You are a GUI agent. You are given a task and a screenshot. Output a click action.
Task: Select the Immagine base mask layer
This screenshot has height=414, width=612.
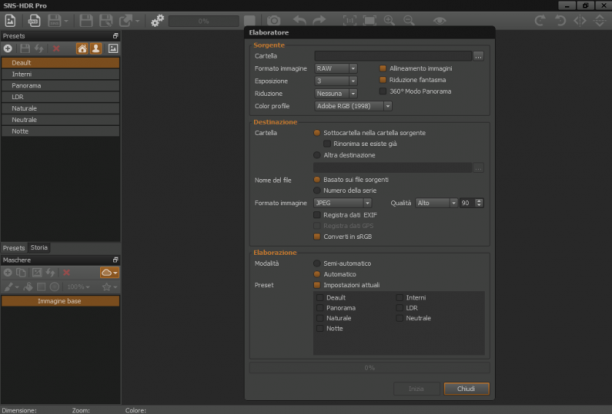60,301
